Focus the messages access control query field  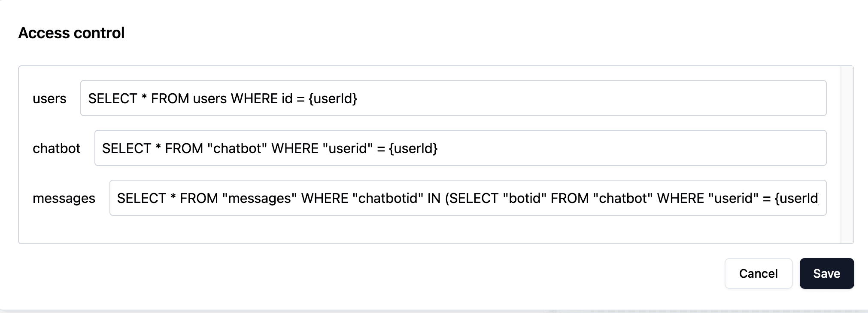tap(429, 198)
